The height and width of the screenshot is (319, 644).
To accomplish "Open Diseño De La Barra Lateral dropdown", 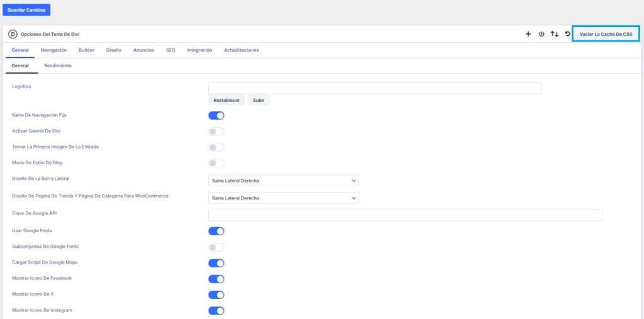I will click(x=284, y=181).
